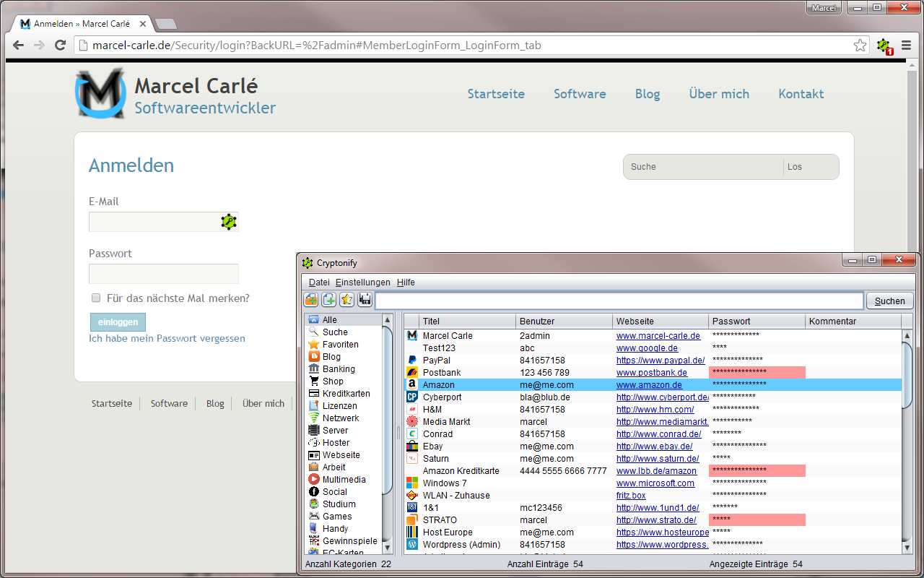
Task: Select the Multimedia category in the sidebar
Action: tap(336, 480)
